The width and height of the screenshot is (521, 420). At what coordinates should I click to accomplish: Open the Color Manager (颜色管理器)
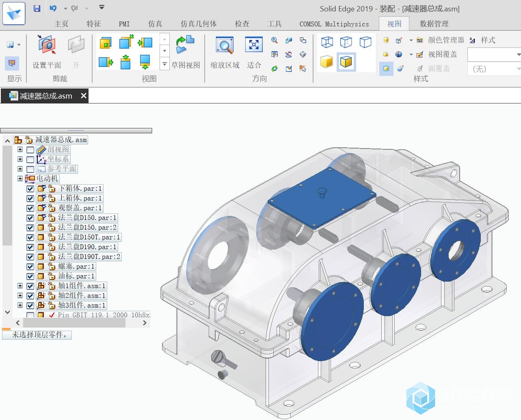point(440,40)
